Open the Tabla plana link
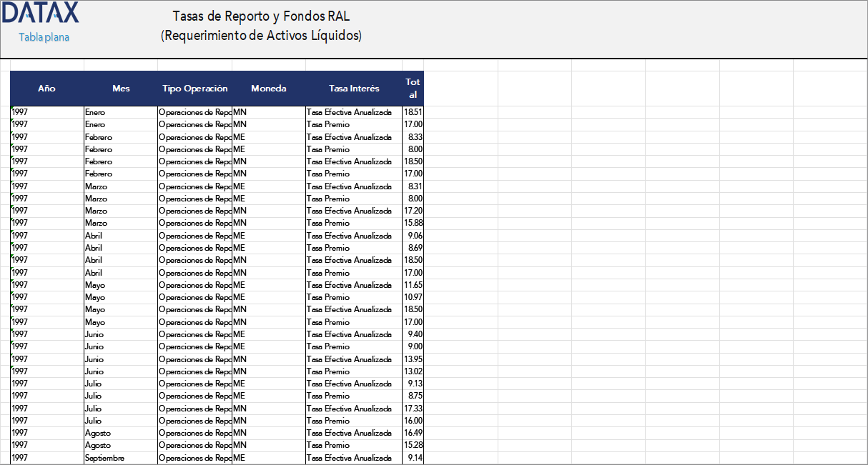Screen dimensions: 868x465 point(44,37)
